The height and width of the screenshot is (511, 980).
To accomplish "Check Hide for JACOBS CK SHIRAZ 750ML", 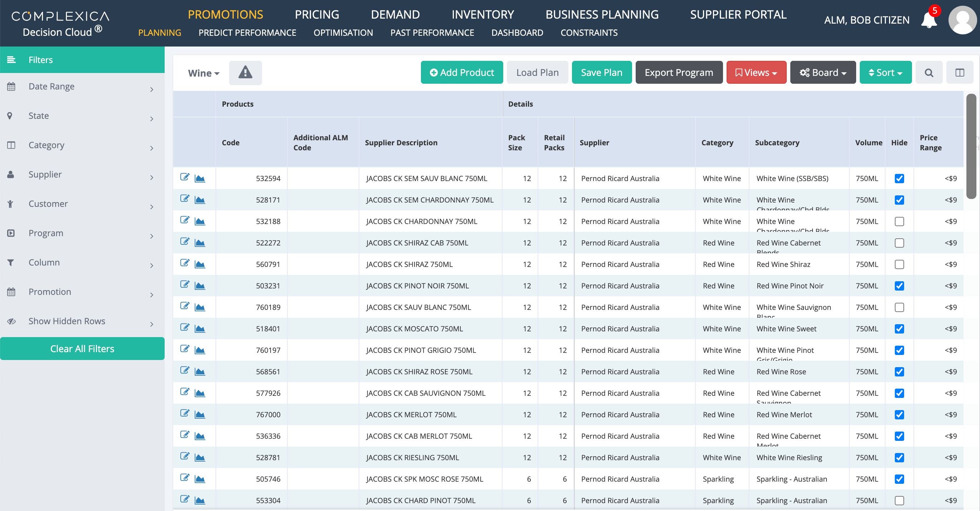I will pyautogui.click(x=899, y=264).
